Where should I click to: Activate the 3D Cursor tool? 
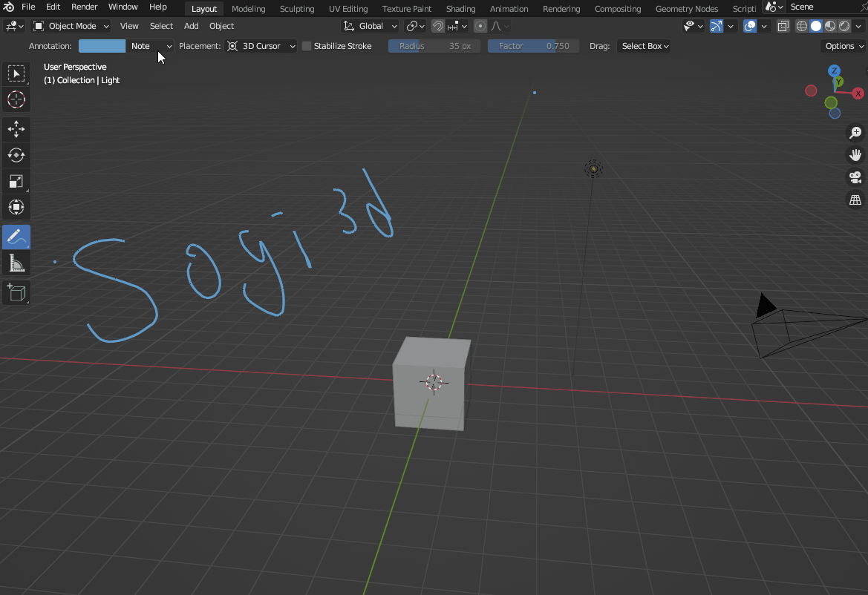pyautogui.click(x=16, y=99)
